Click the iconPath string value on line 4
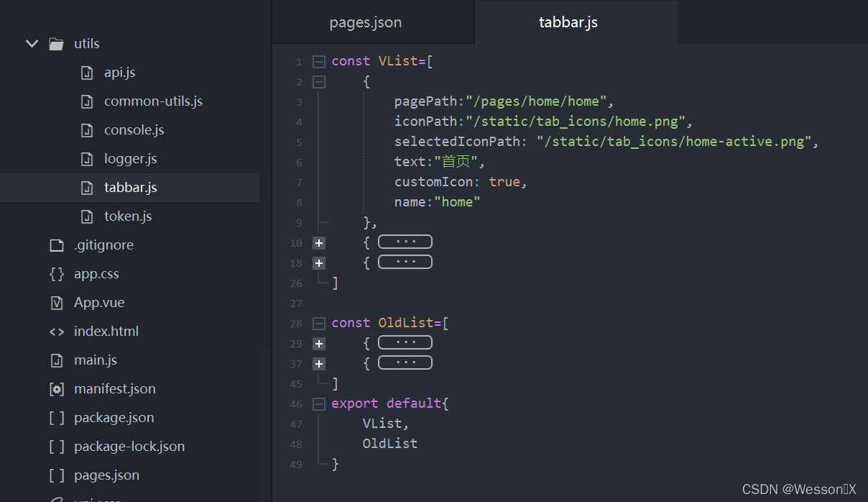Viewport: 868px width, 502px height. pos(576,122)
